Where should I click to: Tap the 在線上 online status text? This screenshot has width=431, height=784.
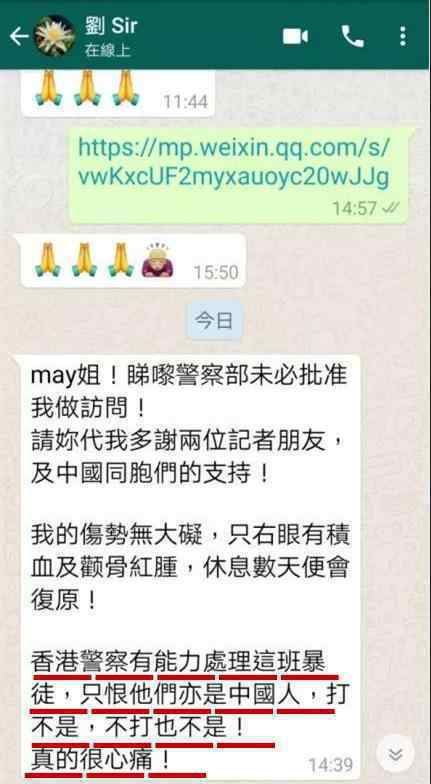pos(108,50)
